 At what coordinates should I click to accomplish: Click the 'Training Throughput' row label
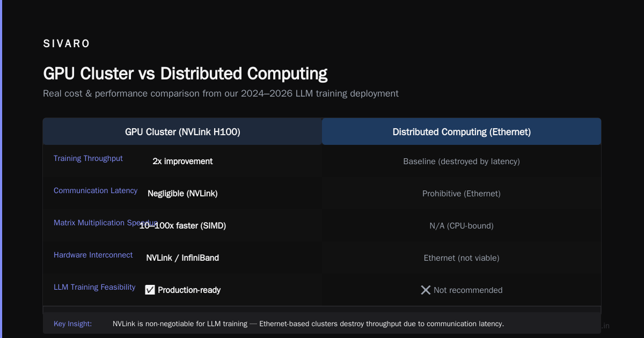pyautogui.click(x=88, y=158)
